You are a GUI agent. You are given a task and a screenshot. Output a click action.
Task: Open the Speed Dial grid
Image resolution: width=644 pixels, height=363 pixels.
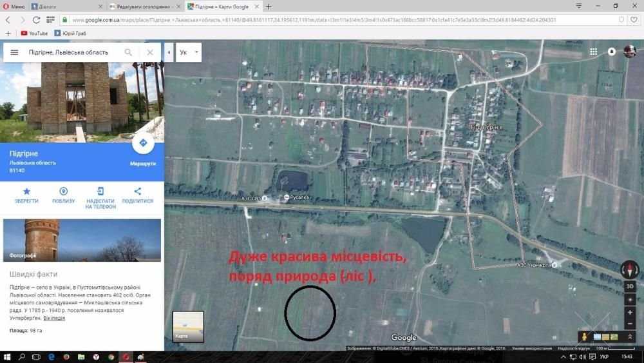coord(50,20)
